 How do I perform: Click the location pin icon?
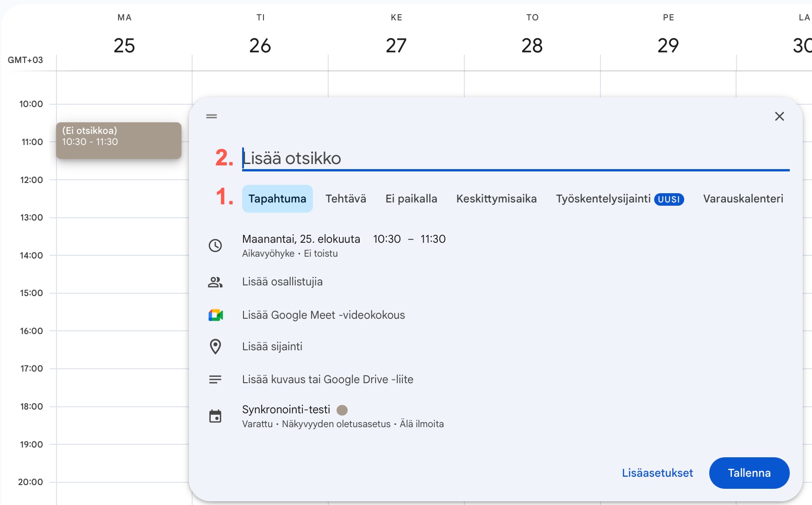coord(215,347)
